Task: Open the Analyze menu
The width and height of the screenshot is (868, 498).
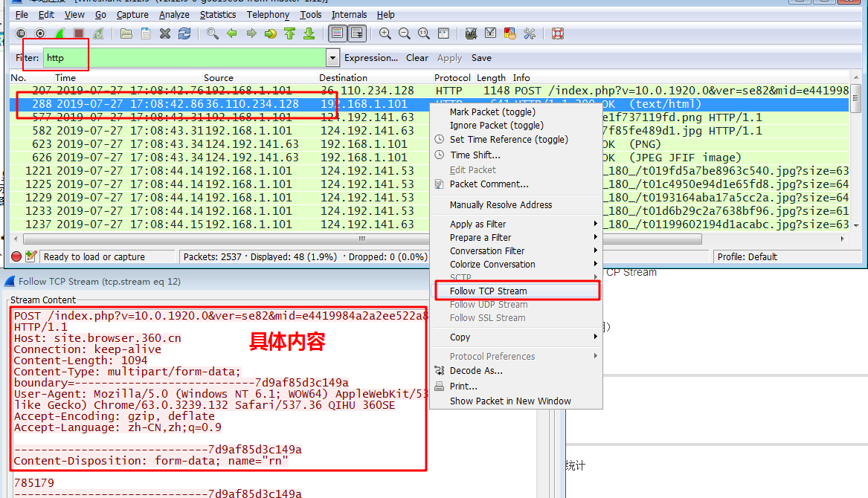Action: (x=174, y=14)
